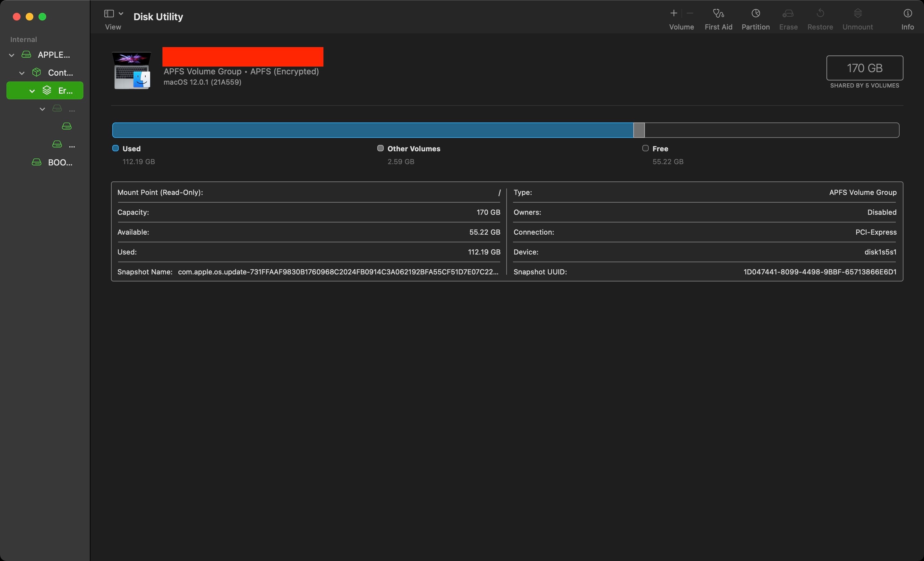This screenshot has width=924, height=561.
Task: Collapse the selected Er... volume group chevron
Action: pyautogui.click(x=32, y=91)
